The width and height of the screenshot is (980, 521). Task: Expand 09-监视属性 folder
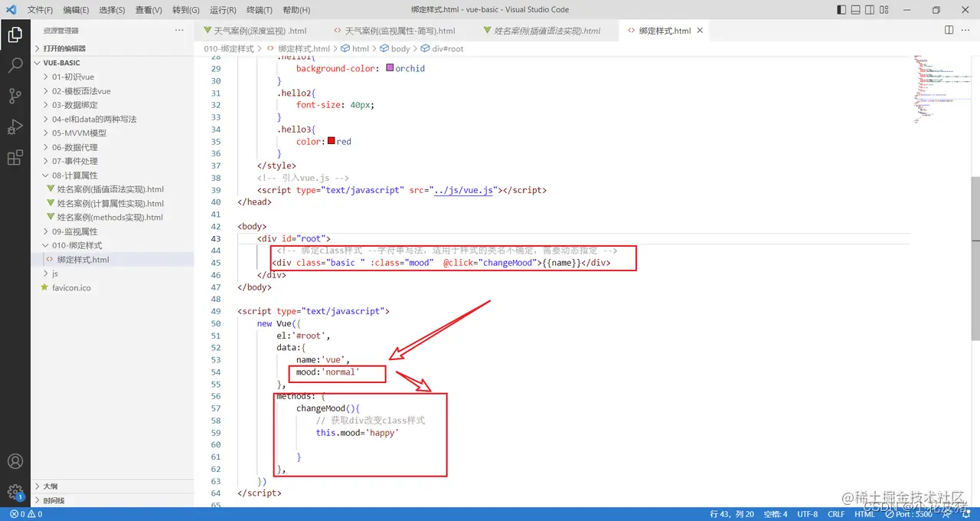pyautogui.click(x=112, y=231)
